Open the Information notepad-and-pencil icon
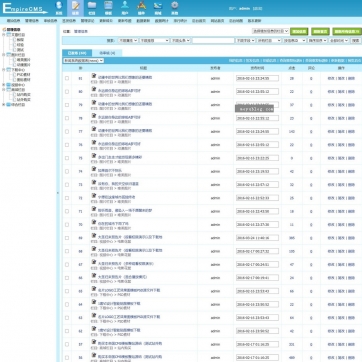The image size is (362, 362). click(75, 5)
